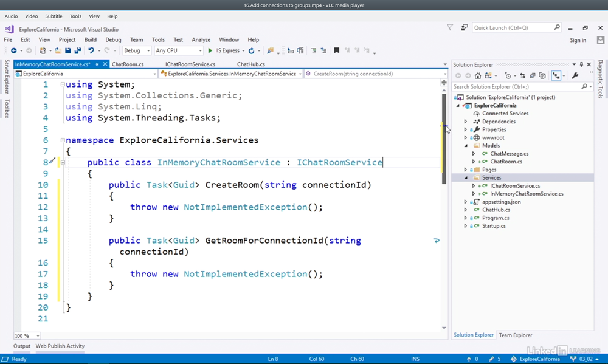The height and width of the screenshot is (364, 608).
Task: Click the quick actions screwdriver on line 8
Action: [x=52, y=160]
